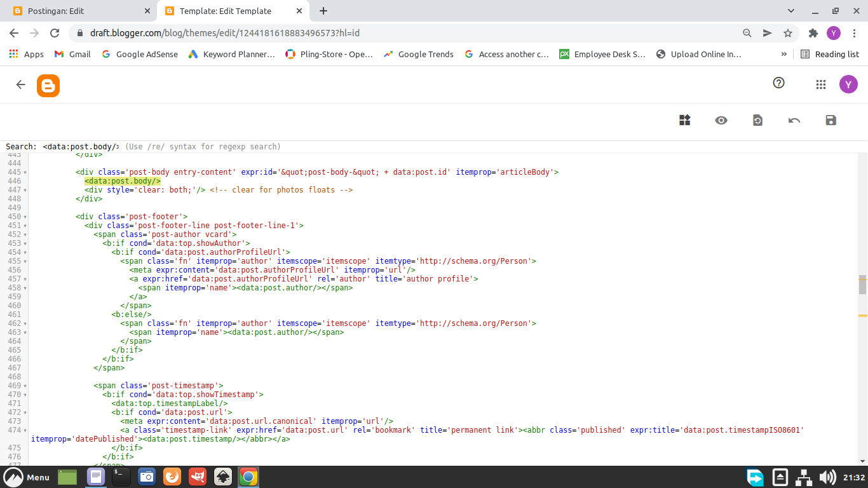Click the browser forward button
Screen dimensions: 868x488
pos(34,33)
